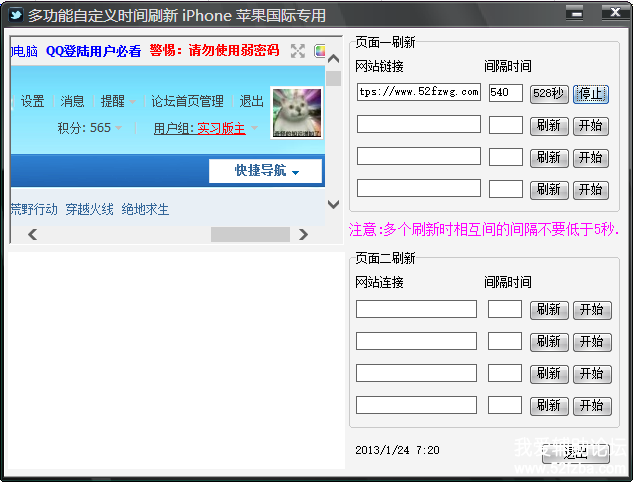
Task: Click the 停止 button
Action: [591, 94]
